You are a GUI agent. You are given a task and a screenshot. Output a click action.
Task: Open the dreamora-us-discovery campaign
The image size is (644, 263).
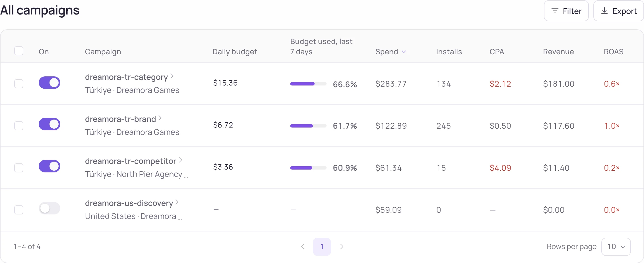pos(132,203)
